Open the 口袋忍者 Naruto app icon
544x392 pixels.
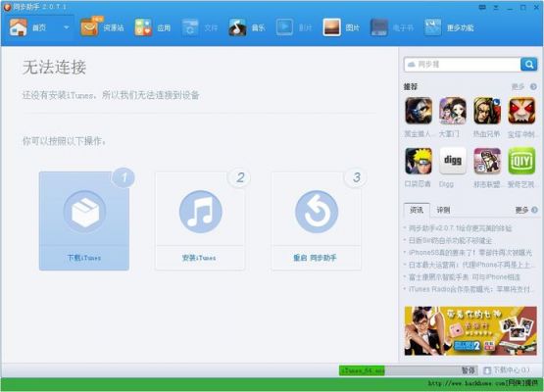click(x=419, y=161)
